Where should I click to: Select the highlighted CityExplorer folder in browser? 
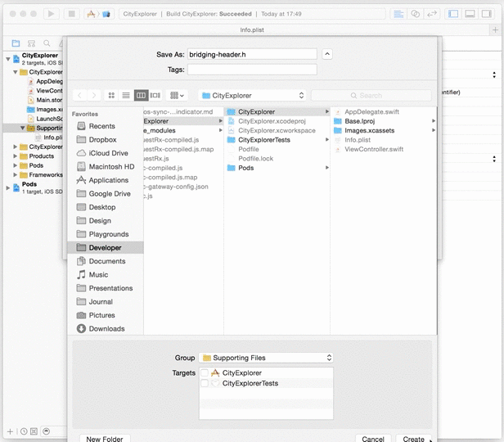tap(277, 112)
